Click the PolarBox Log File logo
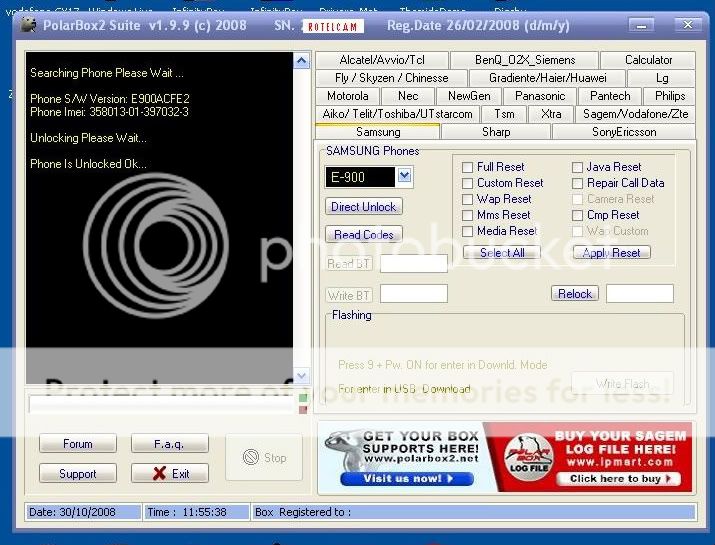This screenshot has width=715, height=545. [529, 458]
